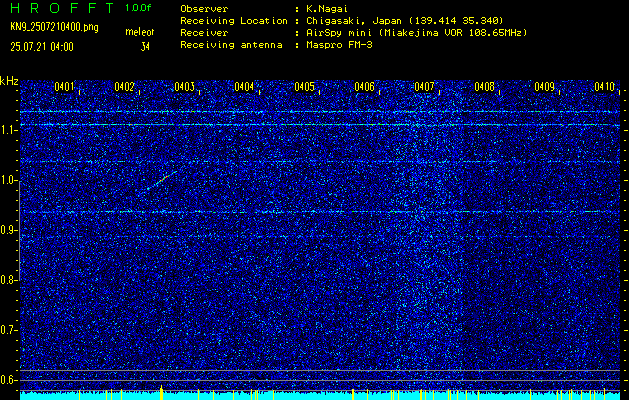Select the 0405 time marker
The height and width of the screenshot is (400, 629).
click(304, 87)
